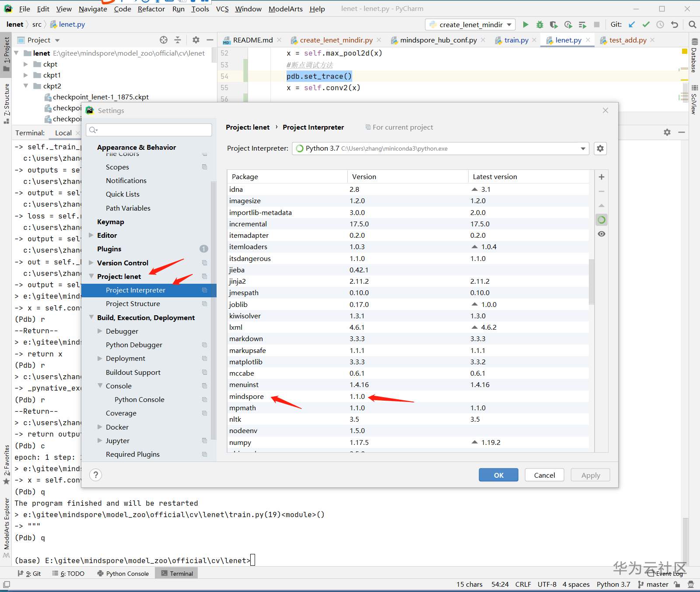
Task: Click the Cancel button in Settings
Action: click(544, 475)
